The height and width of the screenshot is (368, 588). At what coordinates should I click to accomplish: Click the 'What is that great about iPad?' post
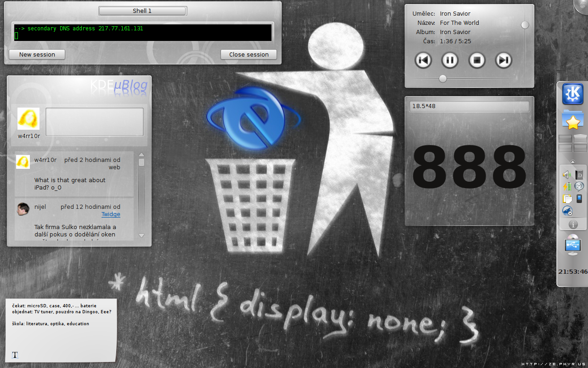(70, 184)
